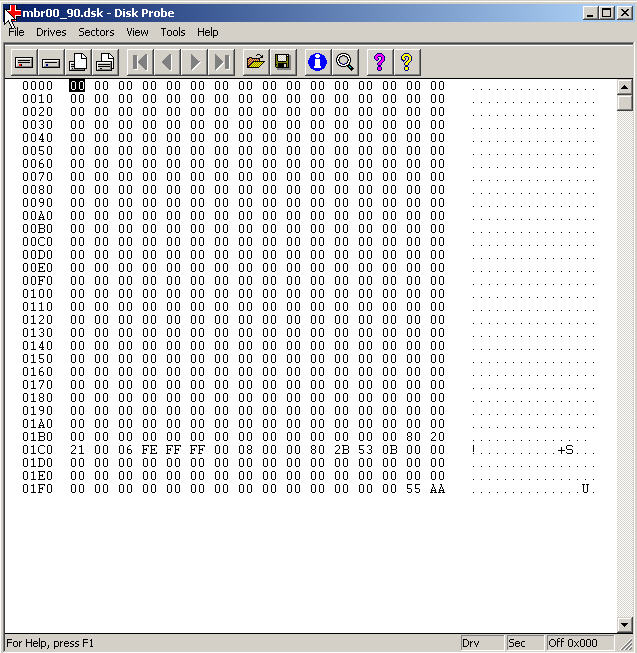Go to previous sector arrow
The height and width of the screenshot is (653, 637).
(x=167, y=62)
